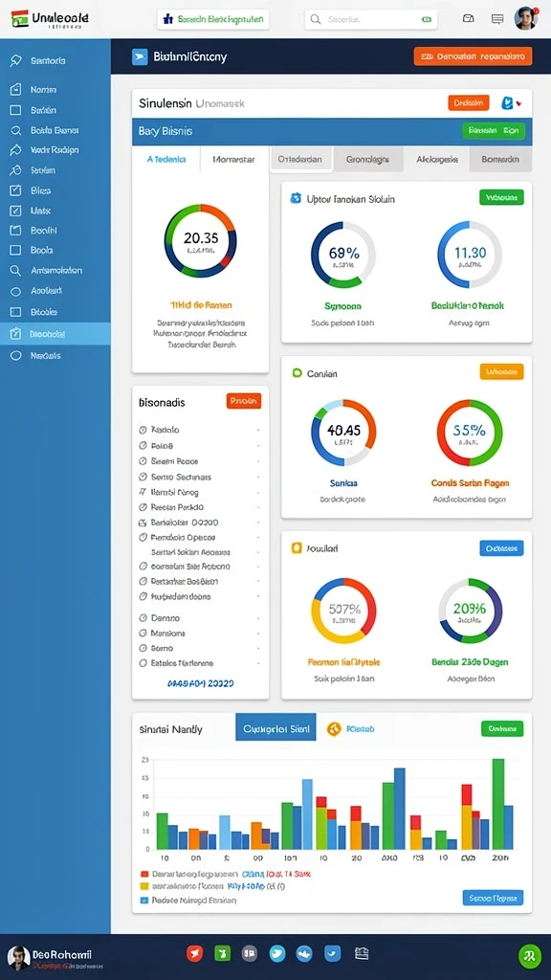The image size is (551, 980).
Task: Toggle the Kadalo checkbox in Bisonadis list
Action: tap(143, 430)
